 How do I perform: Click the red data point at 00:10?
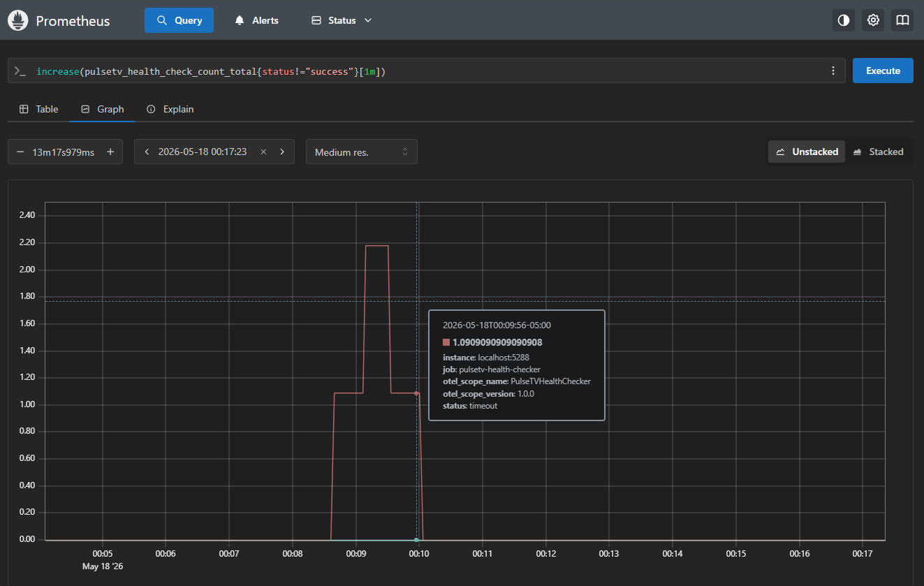click(x=416, y=393)
